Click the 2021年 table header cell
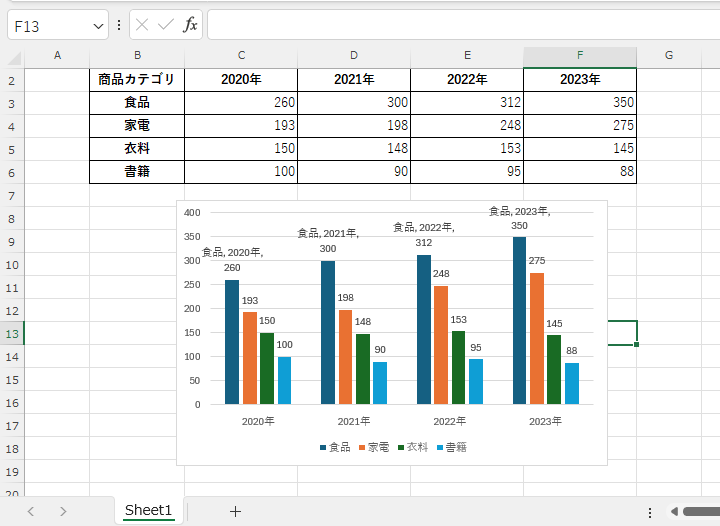The image size is (720, 526). pyautogui.click(x=354, y=80)
